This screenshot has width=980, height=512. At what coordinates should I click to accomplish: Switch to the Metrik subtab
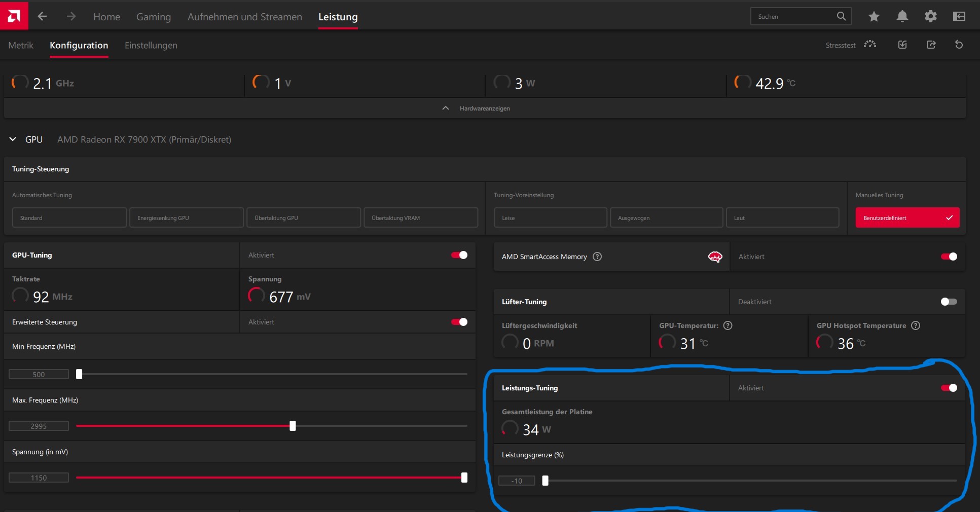pyautogui.click(x=21, y=45)
